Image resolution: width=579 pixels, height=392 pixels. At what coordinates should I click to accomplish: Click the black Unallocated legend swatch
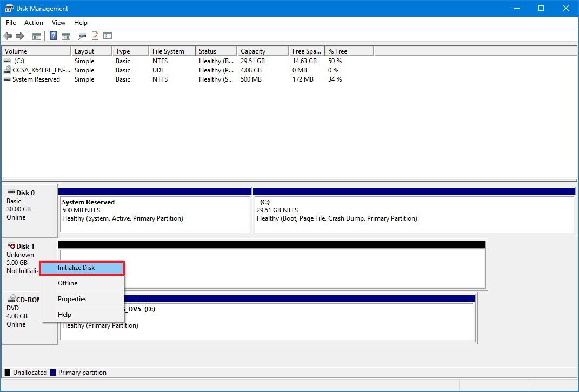click(8, 373)
